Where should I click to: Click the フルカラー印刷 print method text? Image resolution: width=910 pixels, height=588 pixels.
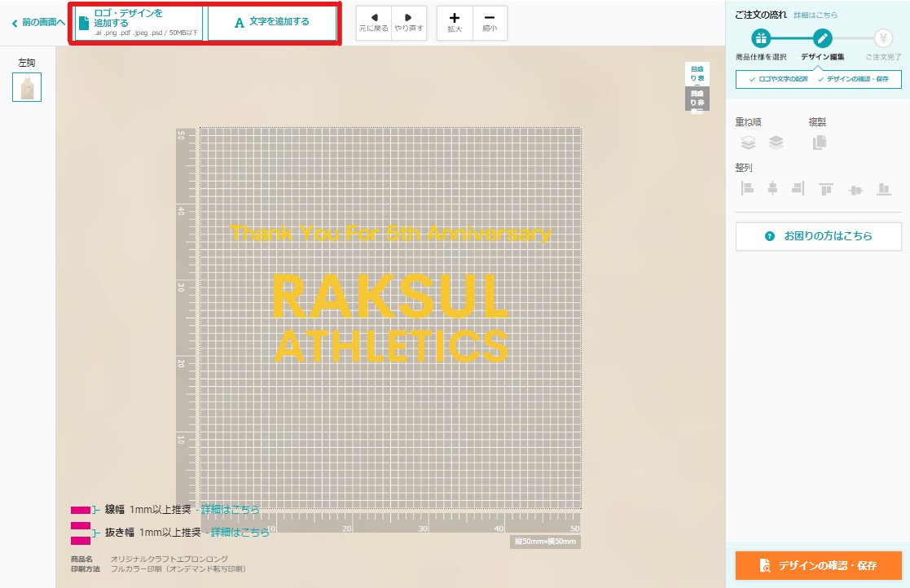[x=178, y=569]
